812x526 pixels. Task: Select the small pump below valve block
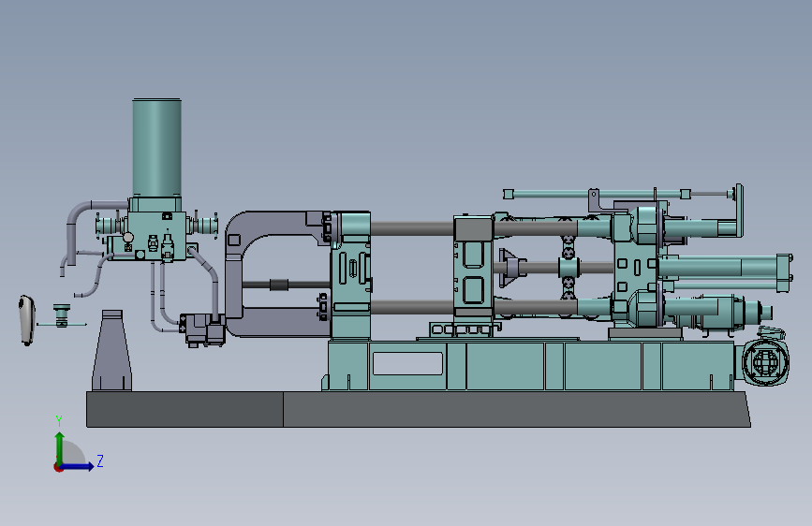202,329
